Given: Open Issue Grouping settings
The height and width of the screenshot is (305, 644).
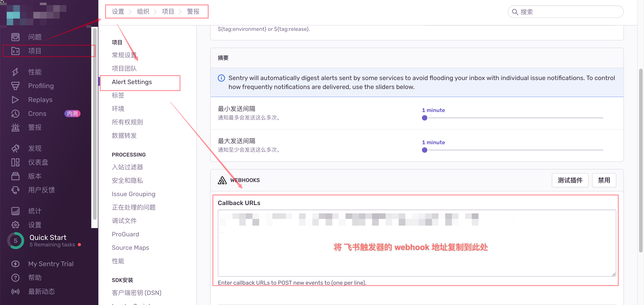Looking at the screenshot, I should (x=133, y=194).
